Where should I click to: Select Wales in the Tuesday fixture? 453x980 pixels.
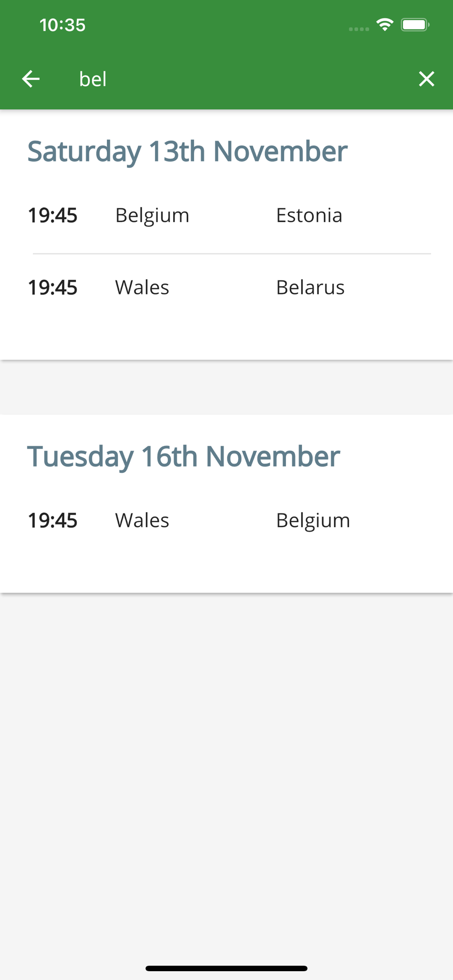click(142, 520)
